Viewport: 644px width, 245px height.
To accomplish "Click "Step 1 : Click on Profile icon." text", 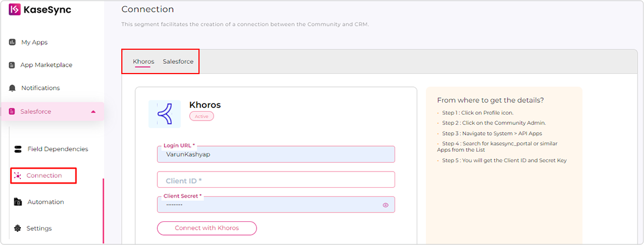I will (477, 112).
